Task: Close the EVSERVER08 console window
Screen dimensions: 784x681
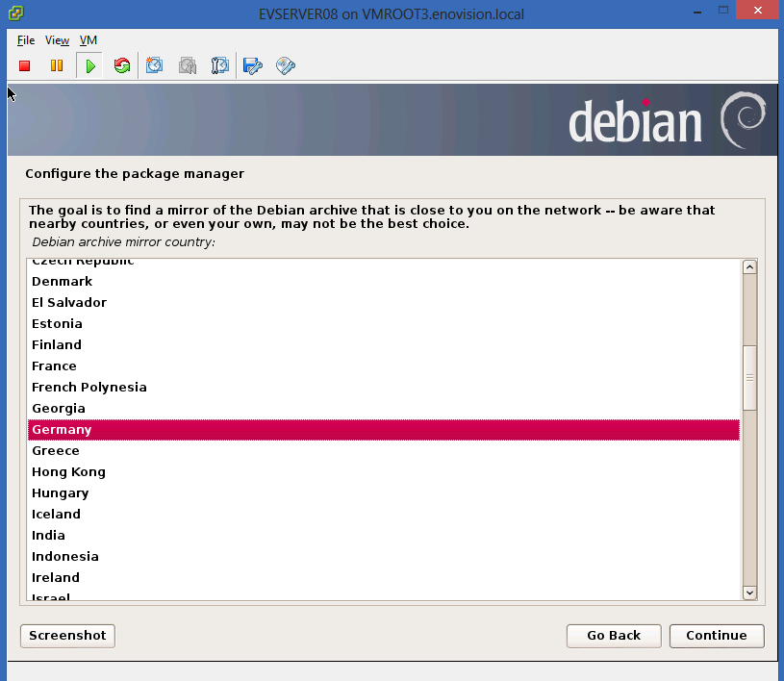Action: pos(758,10)
